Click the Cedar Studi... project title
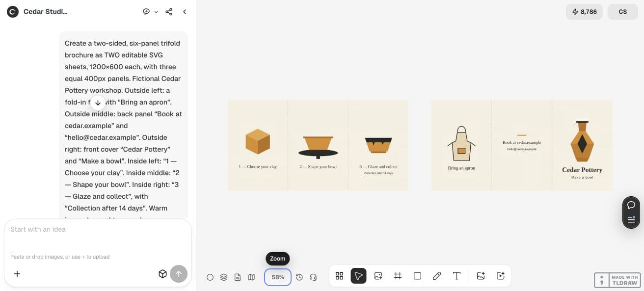The width and height of the screenshot is (644, 291). click(x=46, y=12)
